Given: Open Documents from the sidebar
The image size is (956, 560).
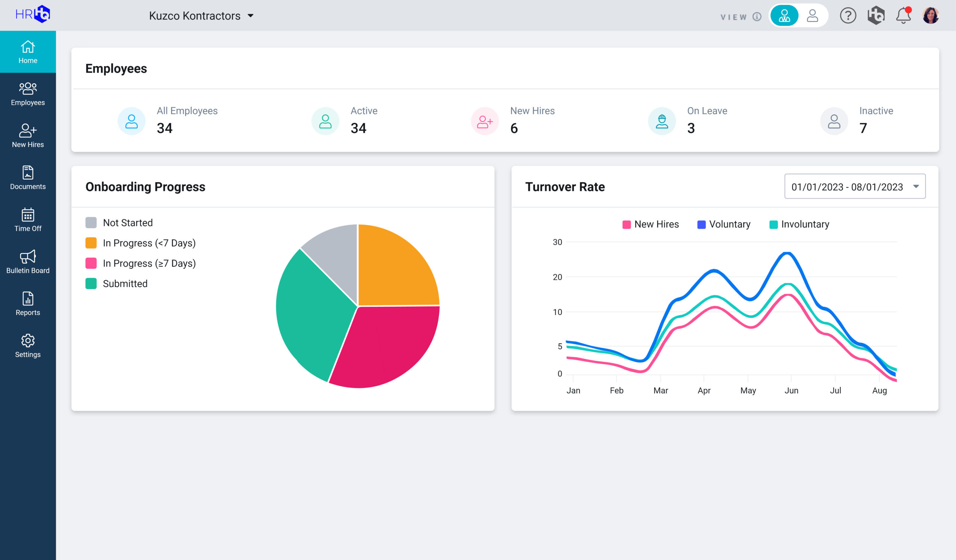Looking at the screenshot, I should (x=28, y=176).
